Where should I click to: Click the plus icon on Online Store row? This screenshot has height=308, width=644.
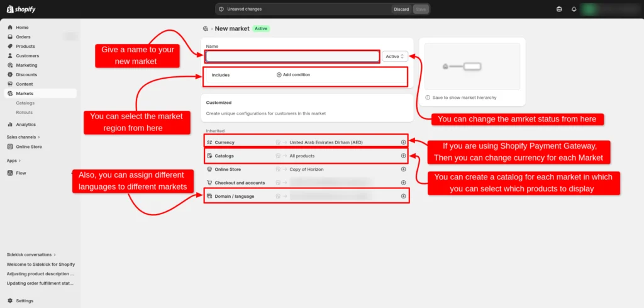point(403,169)
